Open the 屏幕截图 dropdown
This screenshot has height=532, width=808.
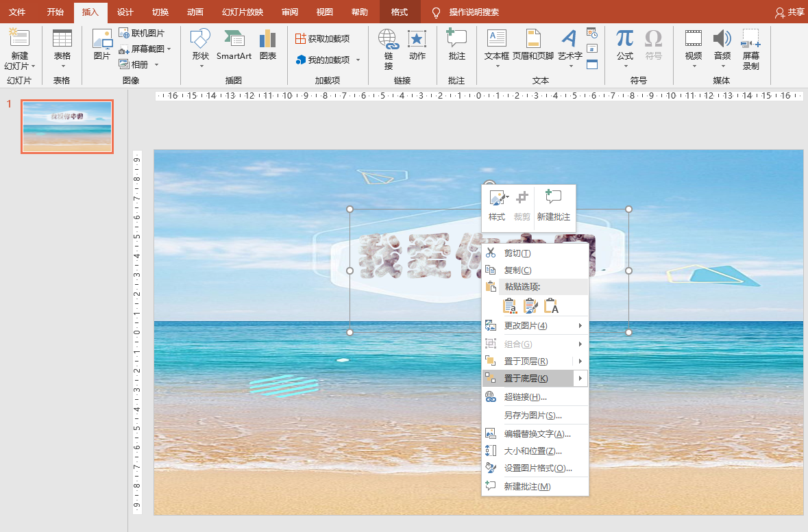point(145,49)
